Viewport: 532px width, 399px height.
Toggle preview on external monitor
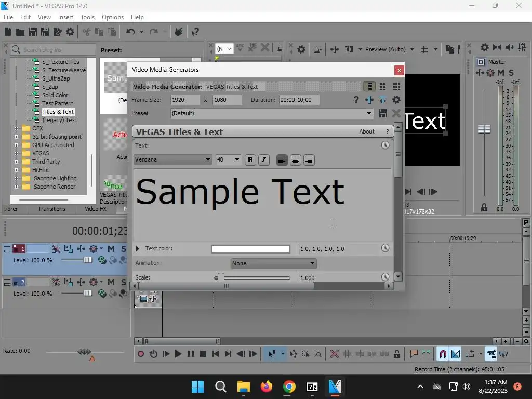(318, 49)
